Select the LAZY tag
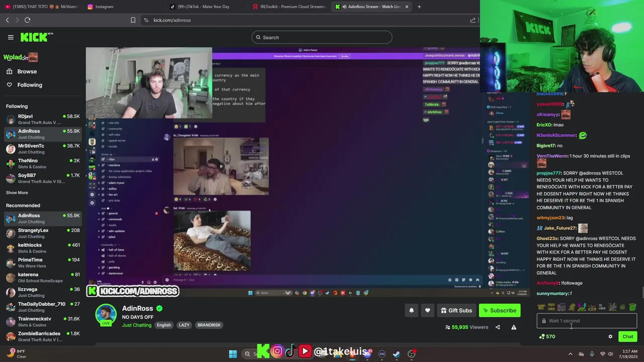644x362 pixels. coord(184,325)
